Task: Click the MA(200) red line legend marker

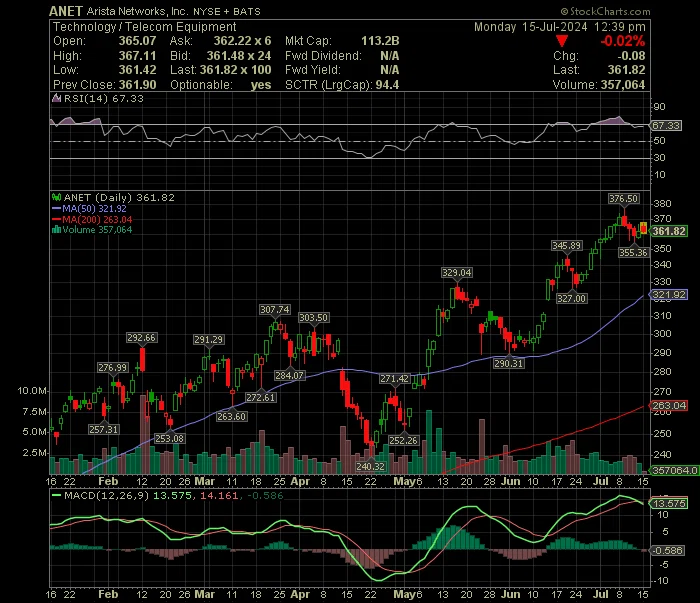Action: [56, 219]
